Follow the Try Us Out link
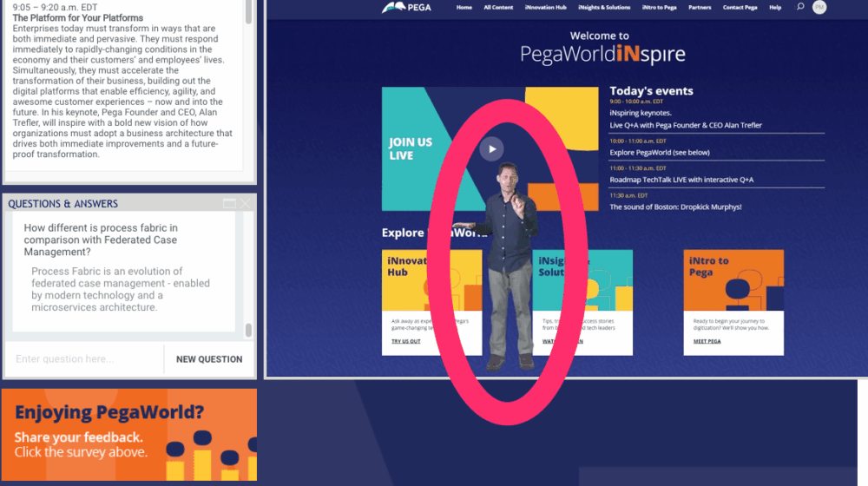The width and height of the screenshot is (868, 486). pos(405,341)
